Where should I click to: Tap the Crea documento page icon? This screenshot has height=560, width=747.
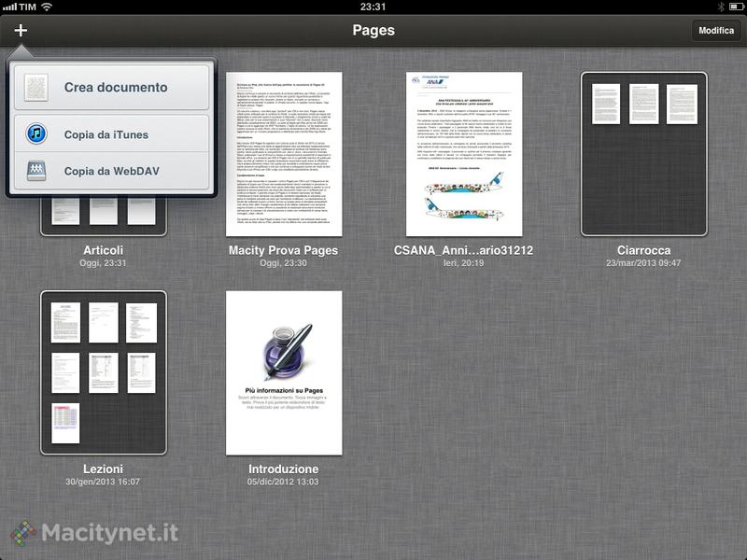[x=36, y=87]
